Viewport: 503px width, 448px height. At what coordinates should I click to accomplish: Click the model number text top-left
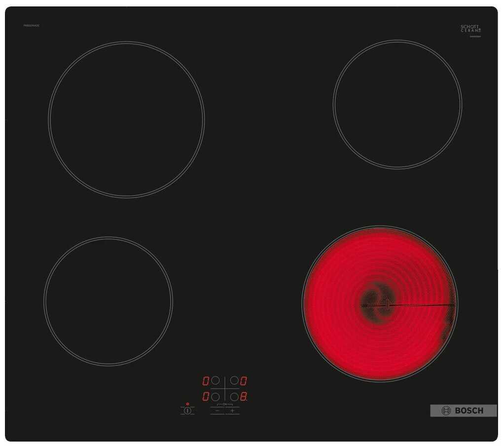(x=31, y=25)
